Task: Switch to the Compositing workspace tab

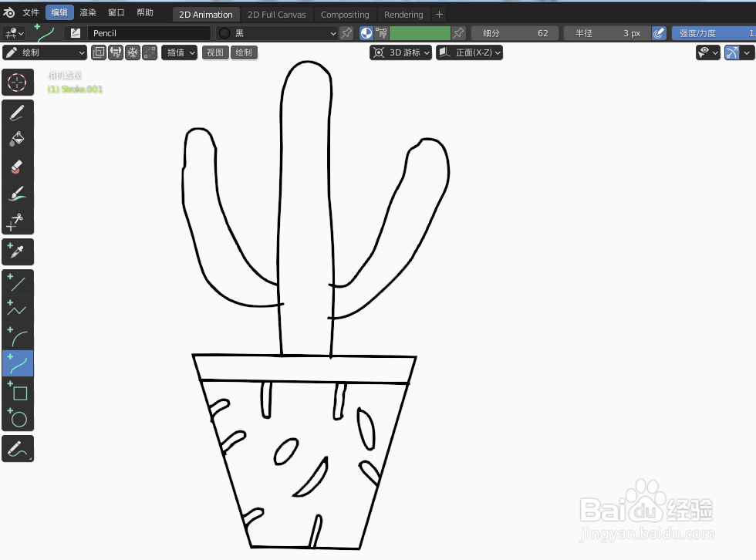Action: 345,15
